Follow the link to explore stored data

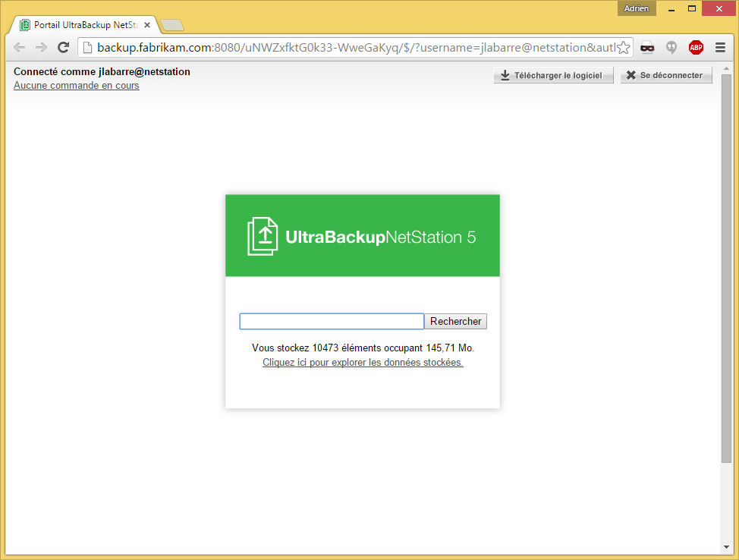(363, 363)
